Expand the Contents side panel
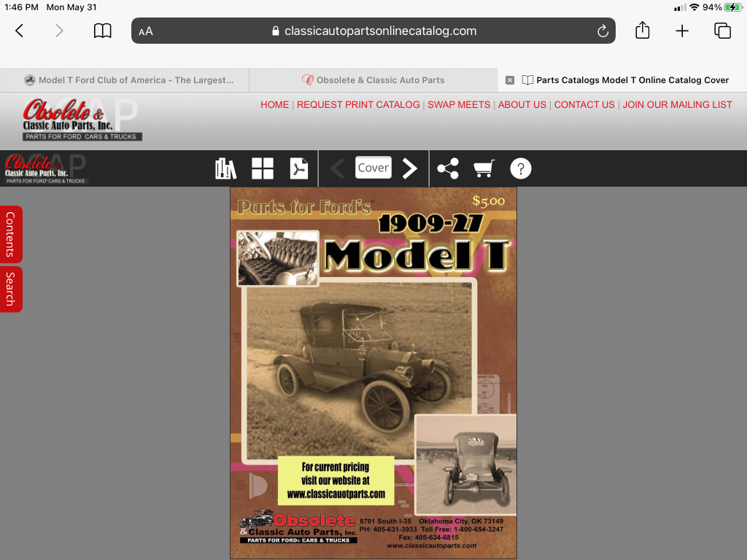 (x=11, y=234)
